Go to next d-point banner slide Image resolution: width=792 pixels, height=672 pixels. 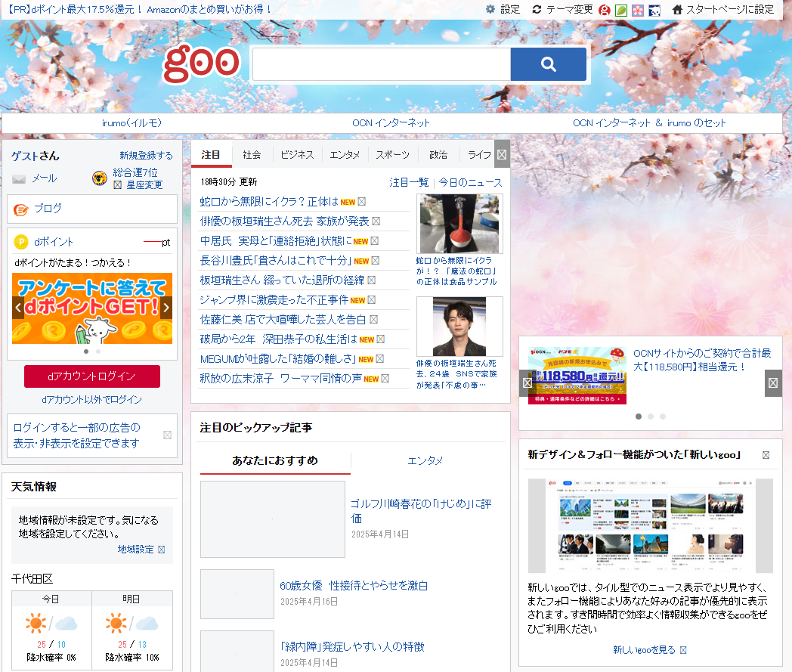click(x=166, y=307)
